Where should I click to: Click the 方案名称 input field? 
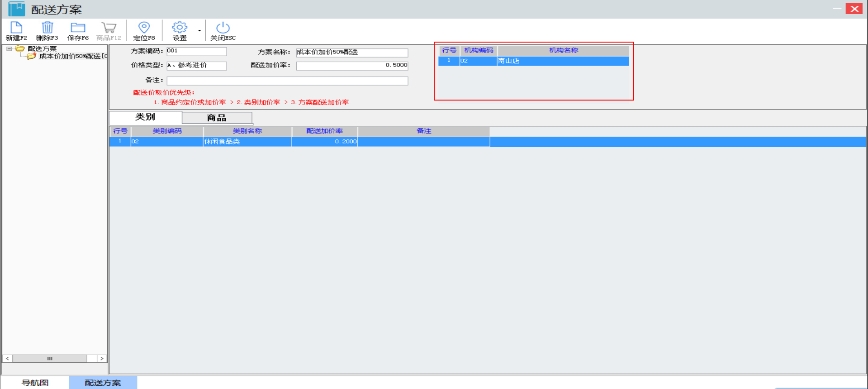(x=352, y=53)
